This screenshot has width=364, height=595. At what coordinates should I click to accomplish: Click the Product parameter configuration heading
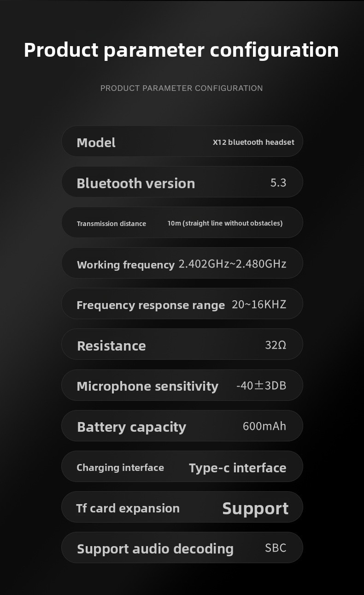[x=182, y=50]
